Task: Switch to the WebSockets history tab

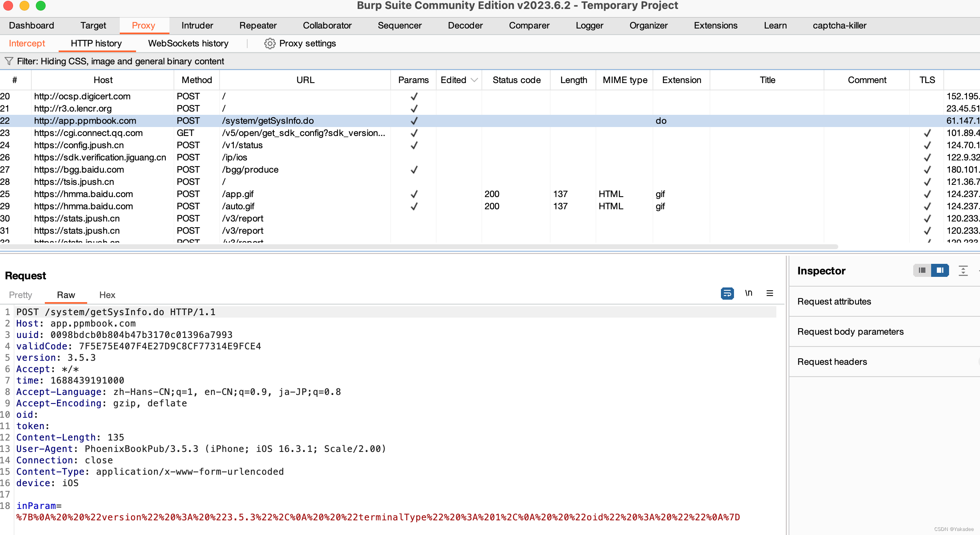Action: (x=188, y=44)
